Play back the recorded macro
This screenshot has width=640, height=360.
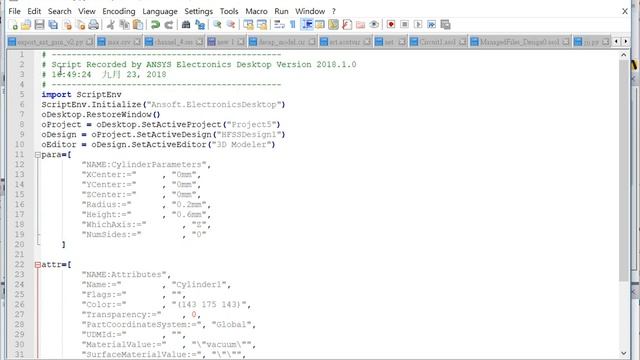tap(418, 25)
